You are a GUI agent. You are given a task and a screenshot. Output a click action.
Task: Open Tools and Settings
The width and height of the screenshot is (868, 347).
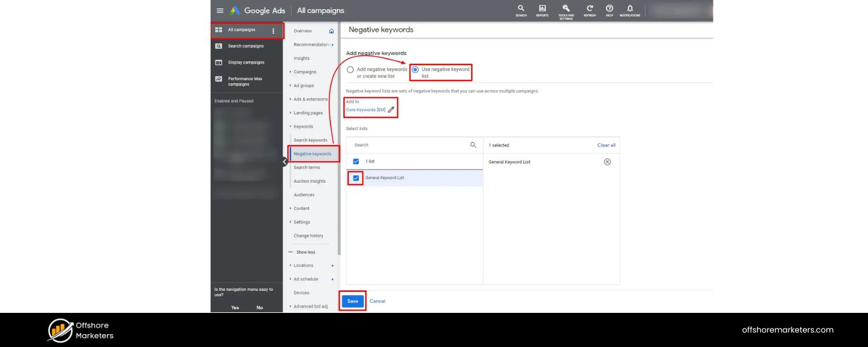tap(565, 10)
